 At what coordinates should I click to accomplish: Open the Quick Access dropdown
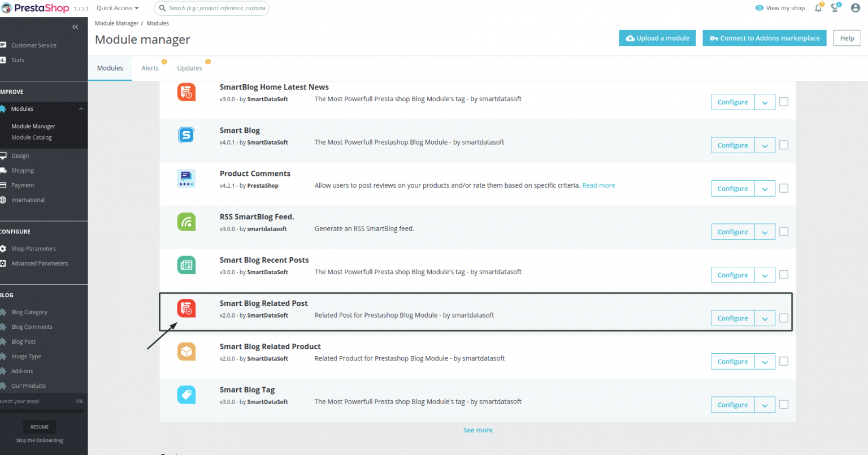tap(117, 7)
